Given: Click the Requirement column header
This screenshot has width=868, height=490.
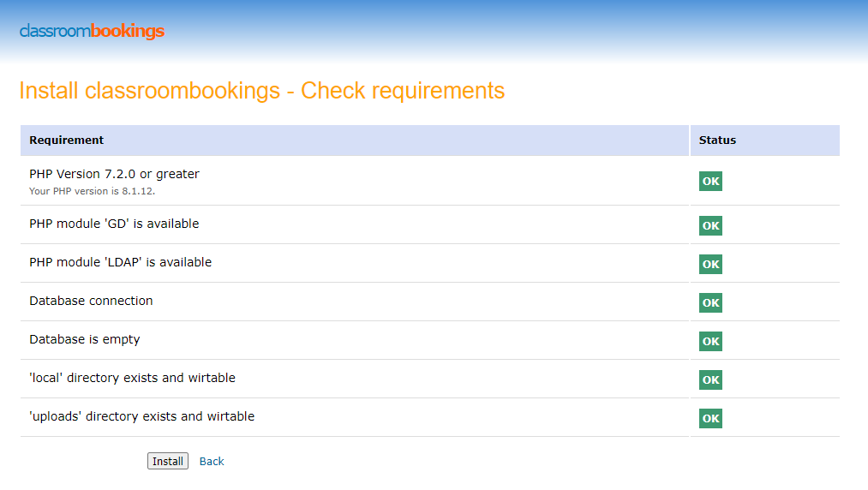Looking at the screenshot, I should pyautogui.click(x=67, y=140).
